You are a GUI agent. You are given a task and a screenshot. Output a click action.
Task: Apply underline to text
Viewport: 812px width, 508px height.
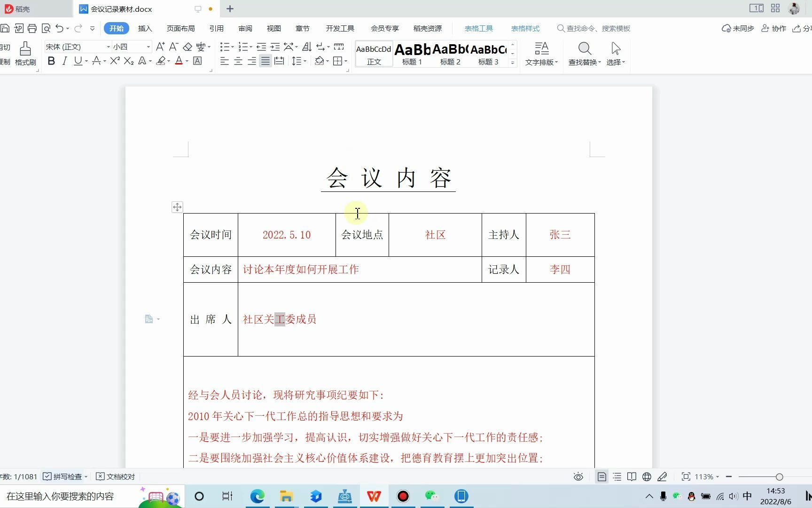tap(78, 61)
